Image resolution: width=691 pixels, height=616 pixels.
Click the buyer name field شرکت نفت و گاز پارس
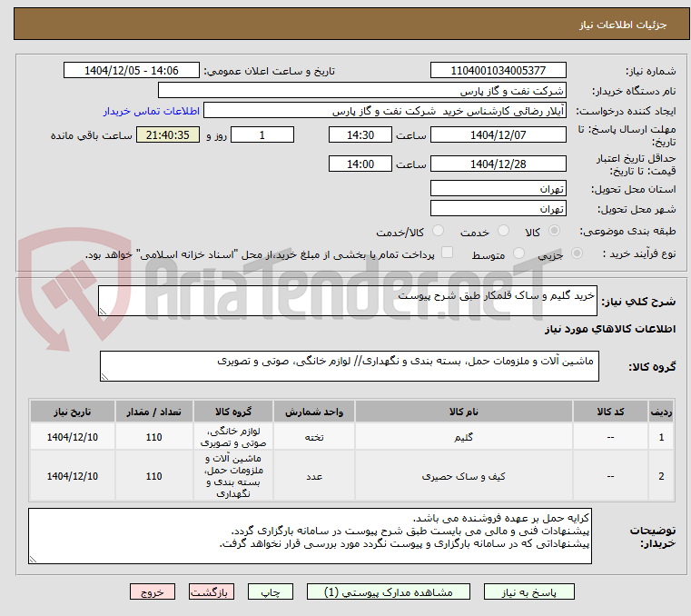coord(362,90)
